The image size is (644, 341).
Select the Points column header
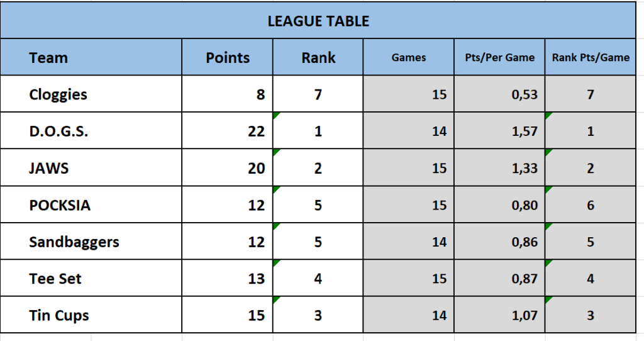pos(228,58)
